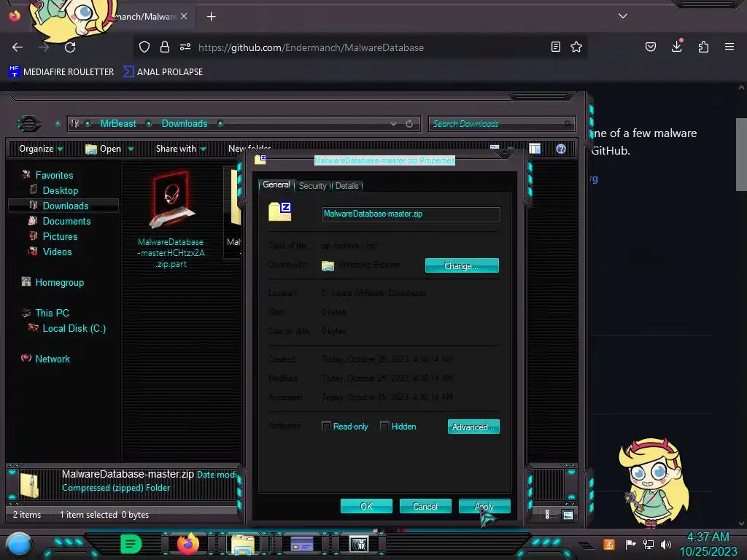Open the green notes app on taskbar
This screenshot has width=747, height=560.
[x=131, y=544]
